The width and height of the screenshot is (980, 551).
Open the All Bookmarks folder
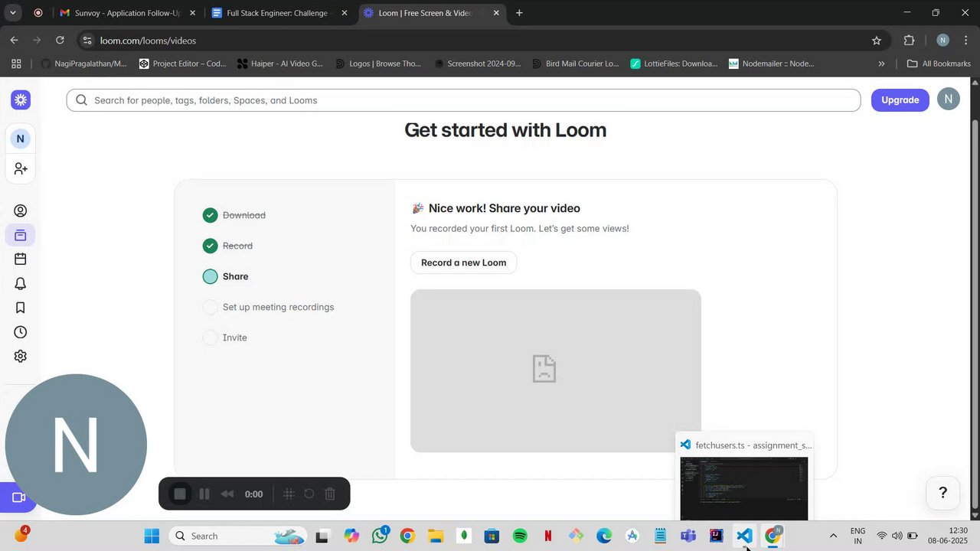point(939,64)
